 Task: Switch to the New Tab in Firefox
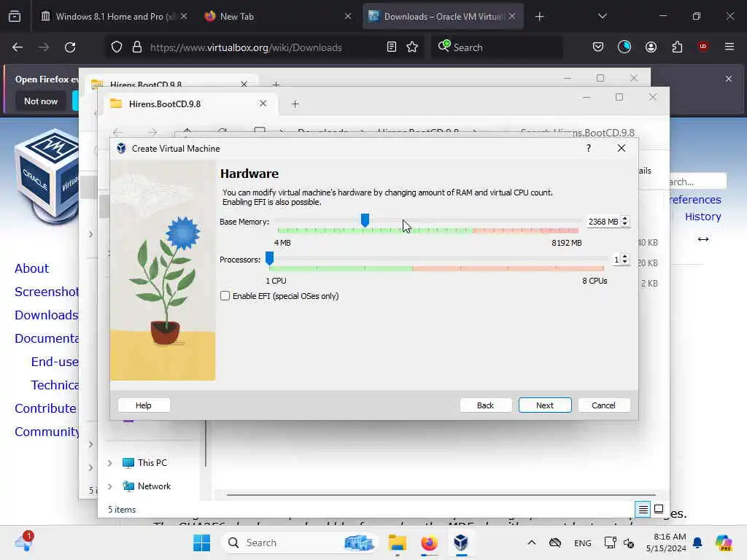pyautogui.click(x=278, y=17)
